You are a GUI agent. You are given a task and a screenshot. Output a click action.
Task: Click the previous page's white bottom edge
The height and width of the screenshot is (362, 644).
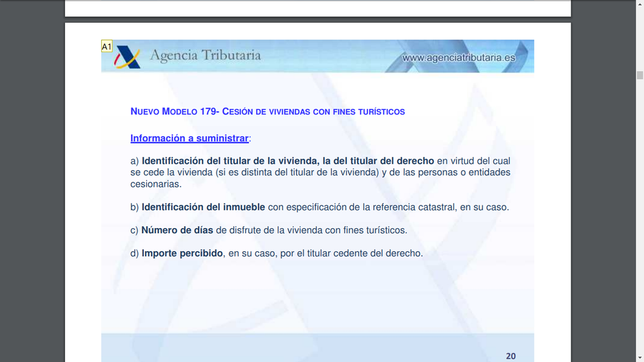pyautogui.click(x=318, y=8)
